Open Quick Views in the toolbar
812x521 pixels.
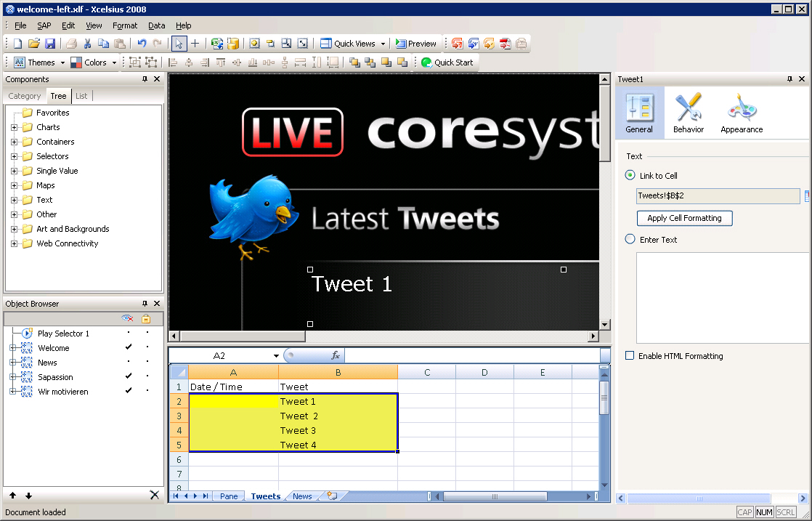tap(347, 44)
